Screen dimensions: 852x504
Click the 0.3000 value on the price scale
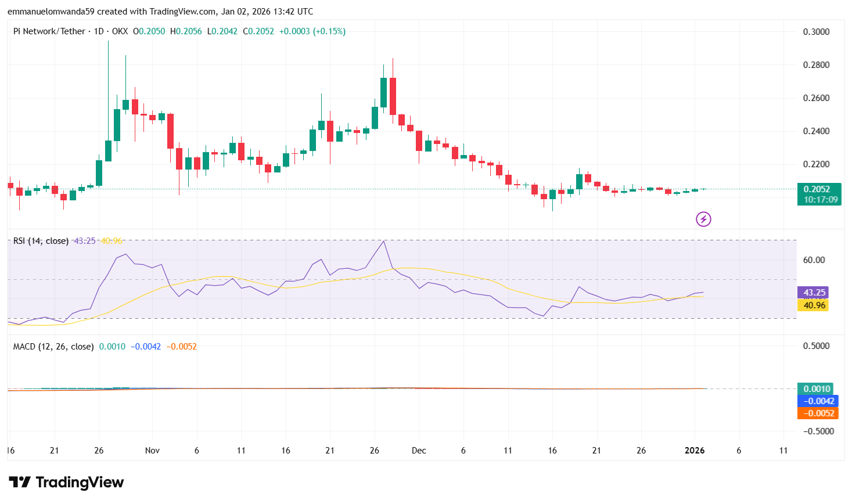816,32
